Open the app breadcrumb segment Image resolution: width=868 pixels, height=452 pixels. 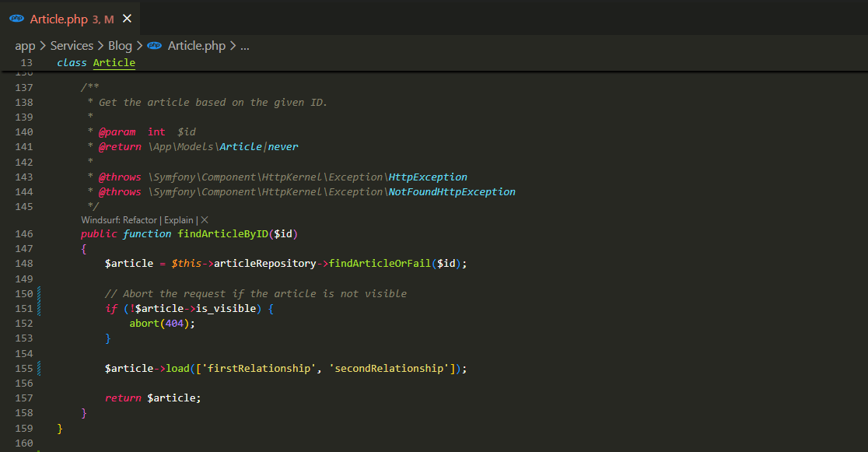pyautogui.click(x=25, y=46)
